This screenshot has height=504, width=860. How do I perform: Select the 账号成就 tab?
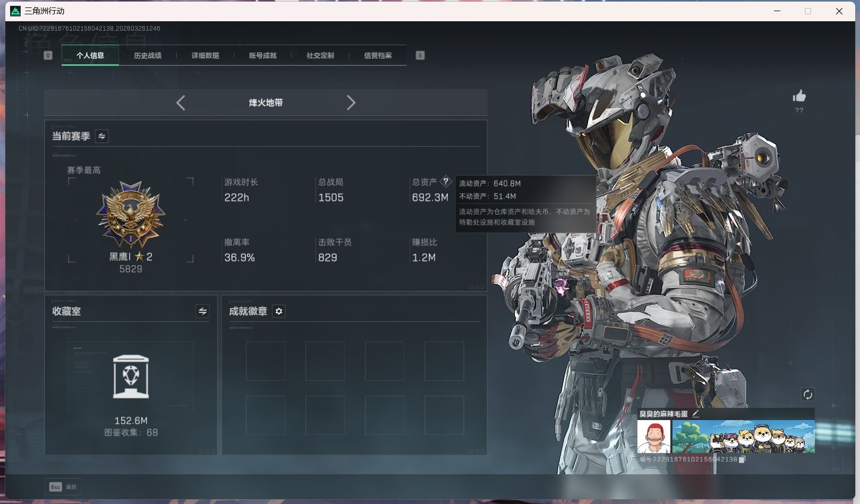262,55
